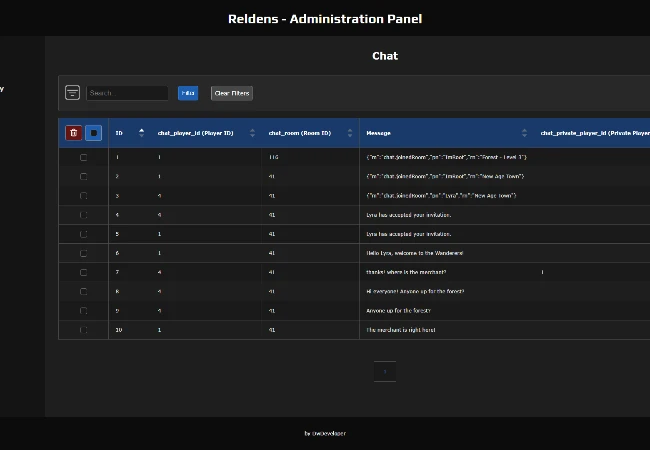Open the 'Forest - Level 1' joinedRoom message
This screenshot has width=650, height=450.
click(446, 157)
